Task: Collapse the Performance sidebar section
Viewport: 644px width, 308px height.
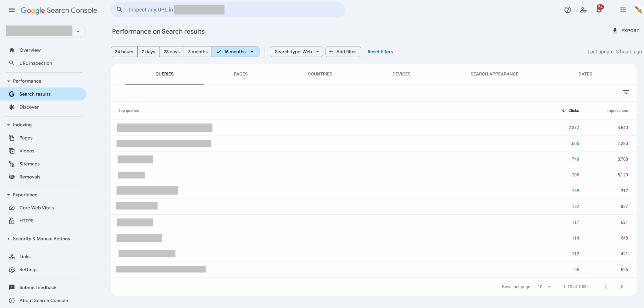Action: [8, 81]
